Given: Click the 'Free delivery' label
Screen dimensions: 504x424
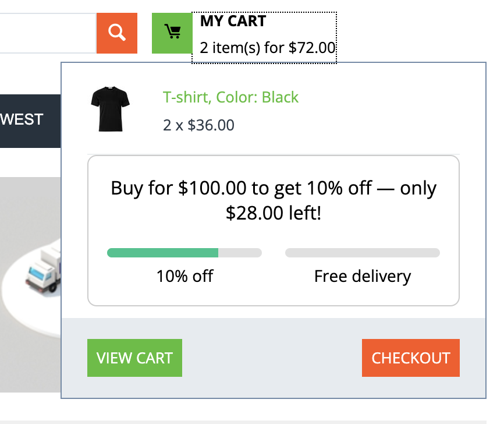Looking at the screenshot, I should pos(362,275).
